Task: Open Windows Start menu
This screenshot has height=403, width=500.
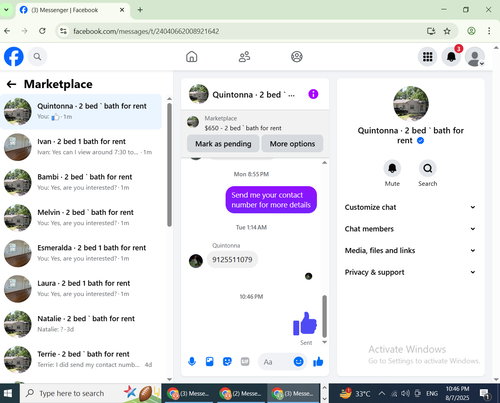Action: pyautogui.click(x=8, y=394)
